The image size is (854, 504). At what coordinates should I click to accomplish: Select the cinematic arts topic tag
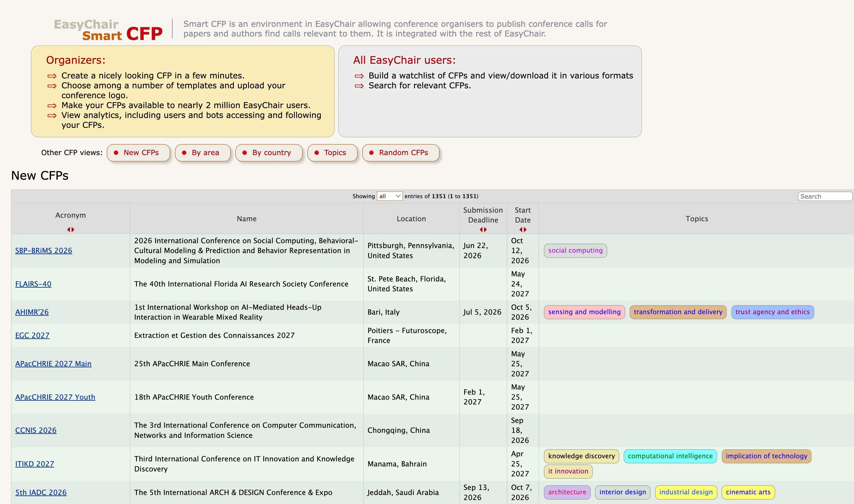[x=748, y=492]
